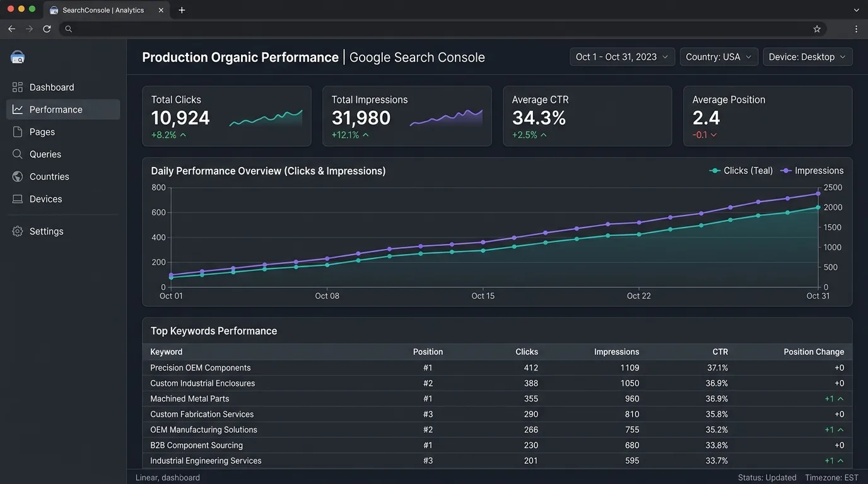Viewport: 868px width, 484px height.
Task: Click the Status: Updated footer text
Action: pos(767,478)
